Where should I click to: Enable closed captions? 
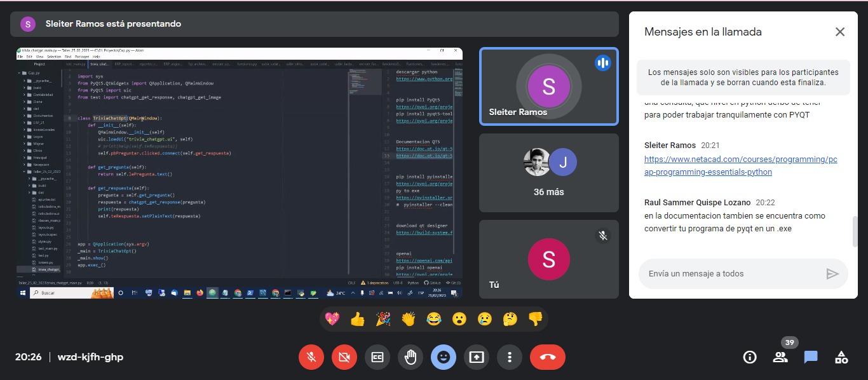click(x=377, y=357)
